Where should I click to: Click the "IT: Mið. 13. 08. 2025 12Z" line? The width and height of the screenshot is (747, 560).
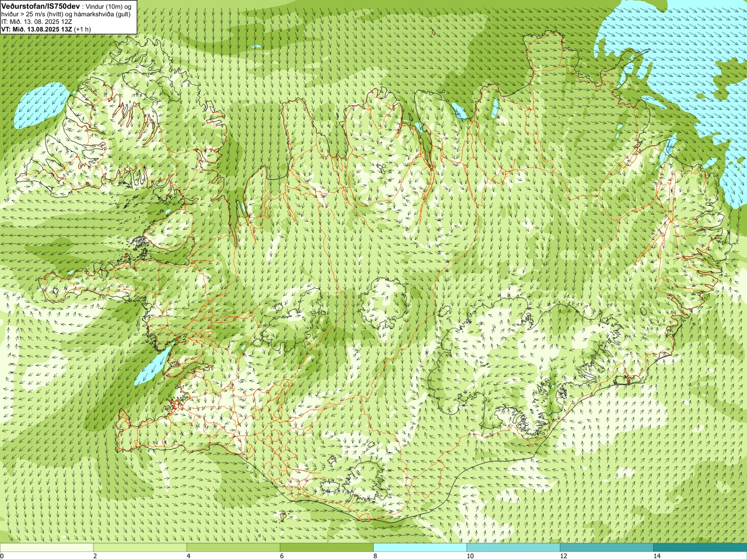(37, 22)
